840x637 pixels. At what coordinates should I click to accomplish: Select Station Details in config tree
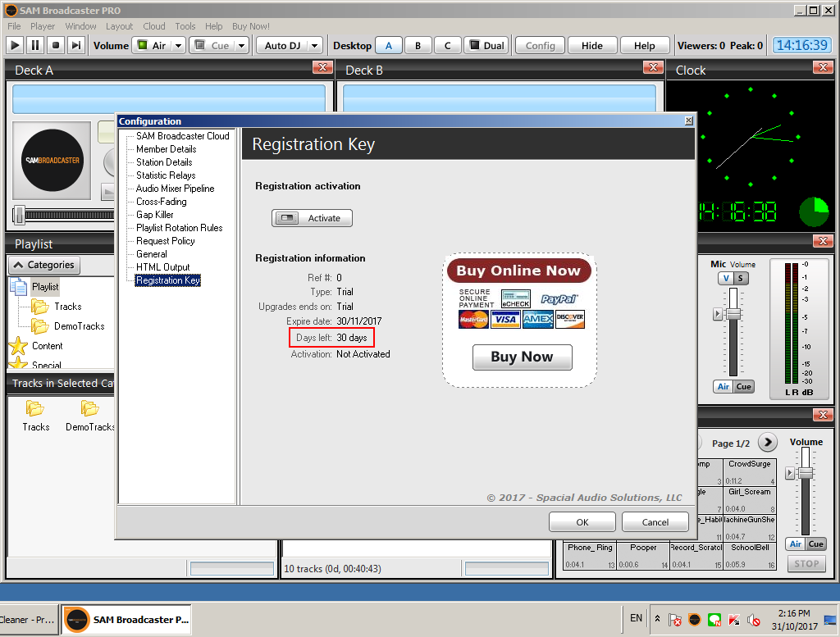[164, 162]
